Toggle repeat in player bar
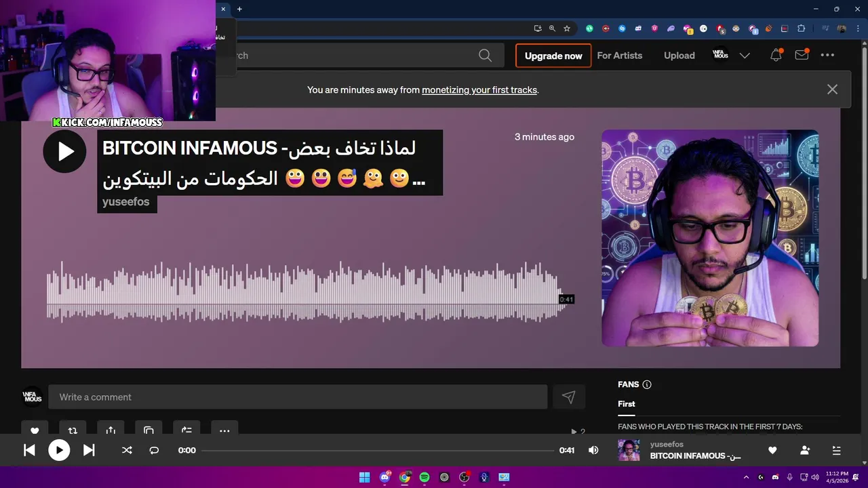The height and width of the screenshot is (488, 868). point(154,450)
